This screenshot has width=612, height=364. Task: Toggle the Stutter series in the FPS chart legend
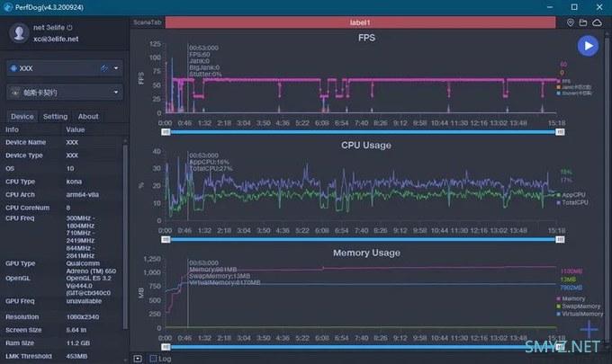[574, 93]
